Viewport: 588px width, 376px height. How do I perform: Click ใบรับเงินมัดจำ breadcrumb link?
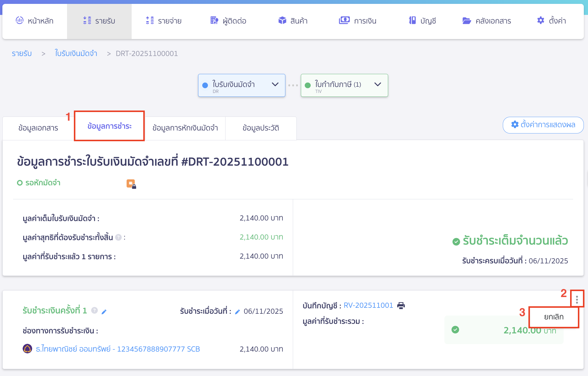[x=76, y=54]
